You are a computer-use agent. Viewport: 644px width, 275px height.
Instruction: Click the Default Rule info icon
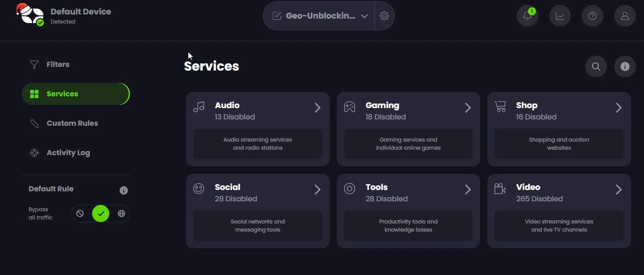124,190
